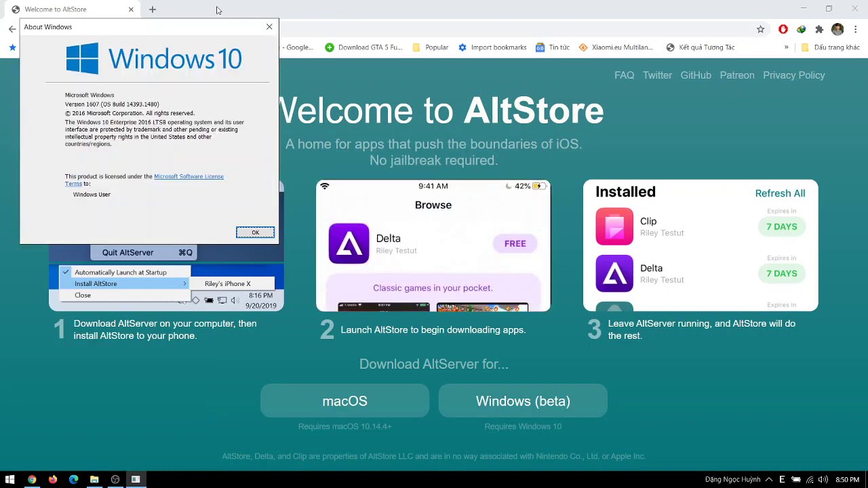Click the Wi-Fi network tray icon
This screenshot has height=488, width=868.
pyautogui.click(x=810, y=480)
